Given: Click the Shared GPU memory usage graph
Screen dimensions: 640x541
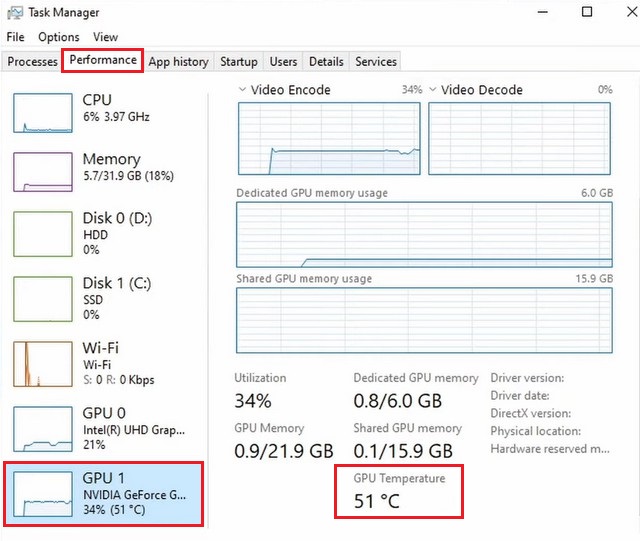Looking at the screenshot, I should [424, 320].
